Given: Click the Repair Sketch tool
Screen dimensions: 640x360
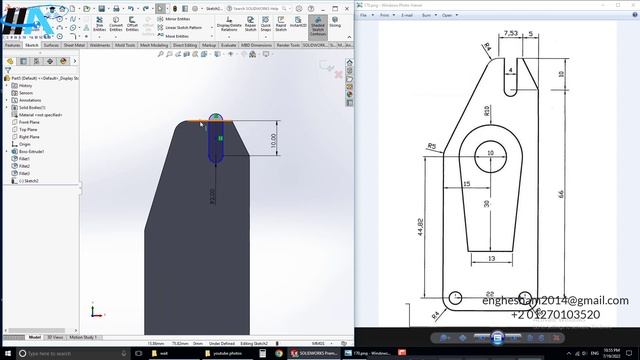Looking at the screenshot, I should 250,24.
